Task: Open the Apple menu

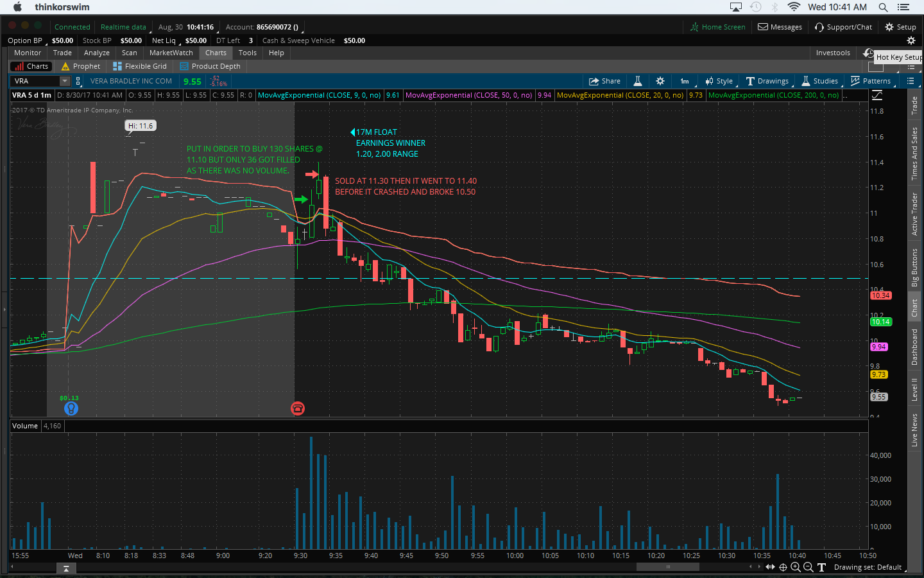Action: [17, 7]
